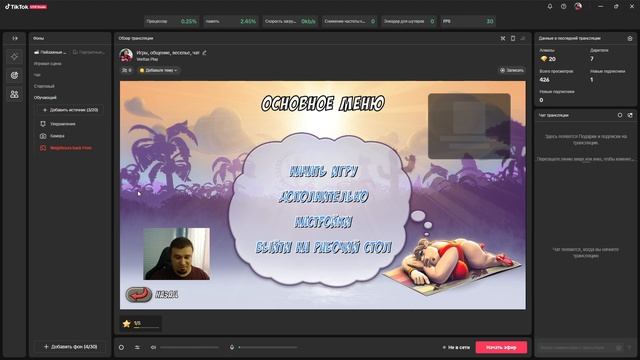Click the Начать эфир go live button
This screenshot has height=360, width=640.
pyautogui.click(x=501, y=347)
